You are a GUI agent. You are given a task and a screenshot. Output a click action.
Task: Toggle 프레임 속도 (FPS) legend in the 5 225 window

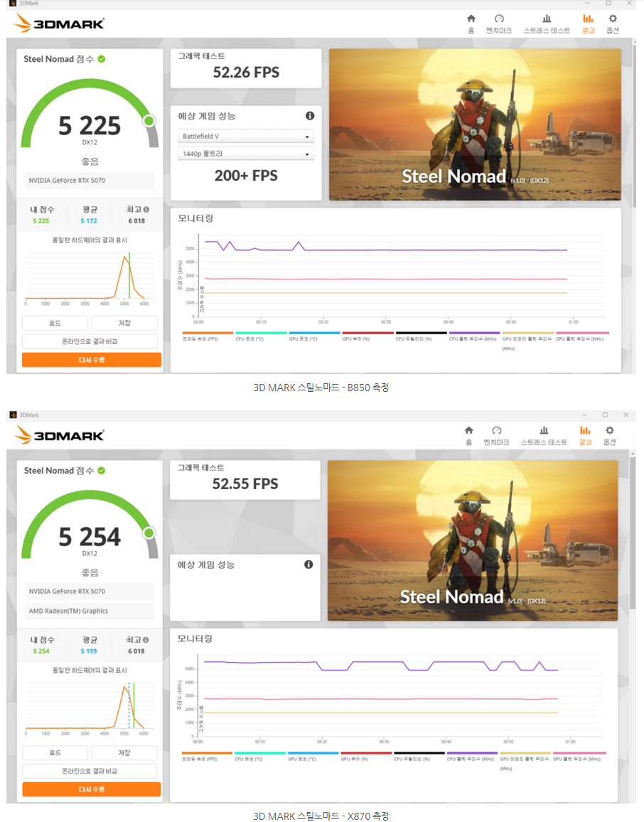click(208, 336)
